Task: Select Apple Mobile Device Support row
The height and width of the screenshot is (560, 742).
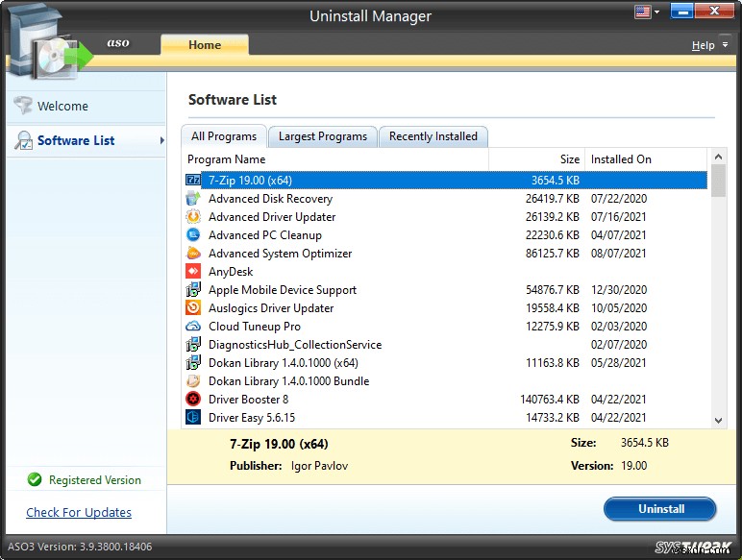Action: pos(283,290)
